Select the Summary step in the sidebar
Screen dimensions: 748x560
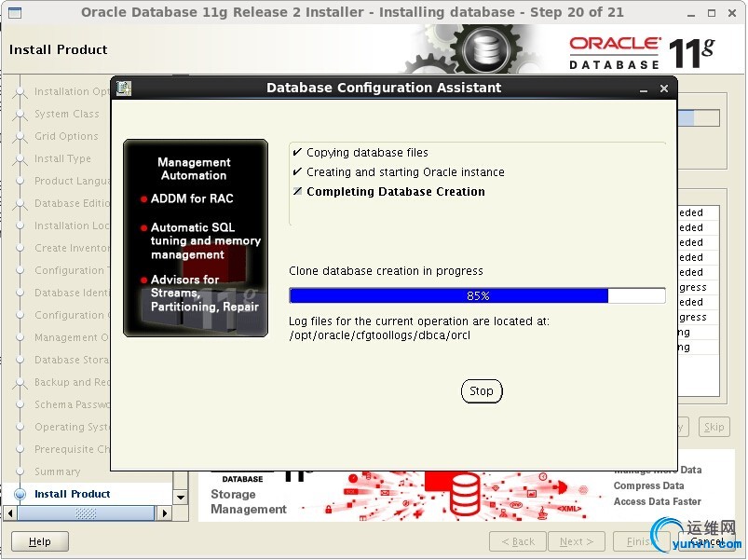pyautogui.click(x=57, y=471)
